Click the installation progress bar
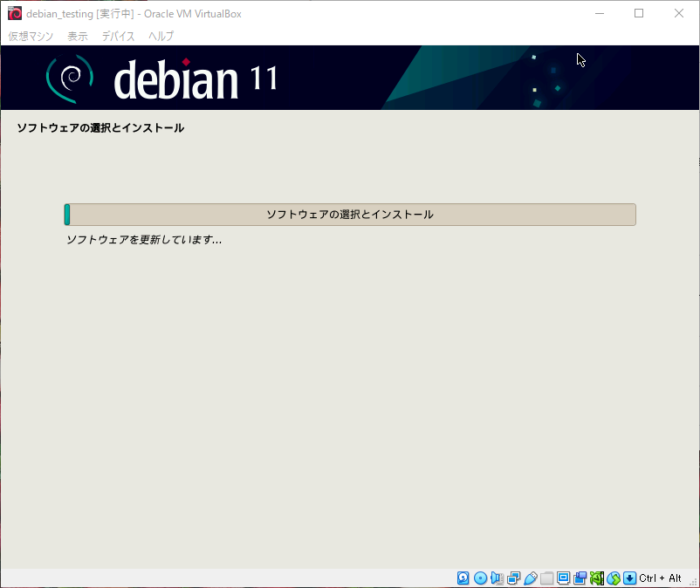Image resolution: width=700 pixels, height=588 pixels. 350,215
